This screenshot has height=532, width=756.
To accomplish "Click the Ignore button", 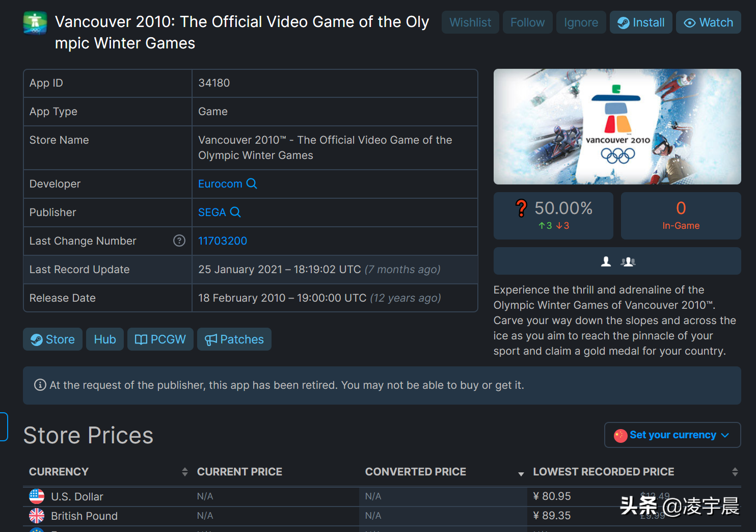I will (x=581, y=22).
